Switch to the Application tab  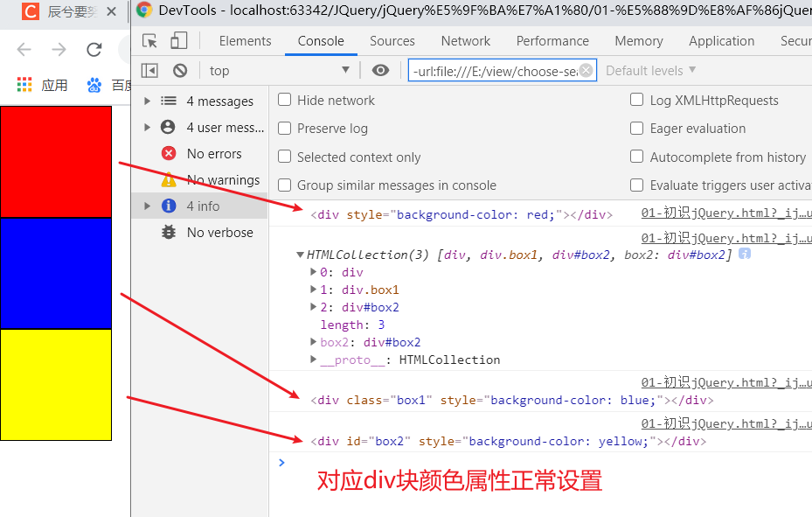point(721,41)
